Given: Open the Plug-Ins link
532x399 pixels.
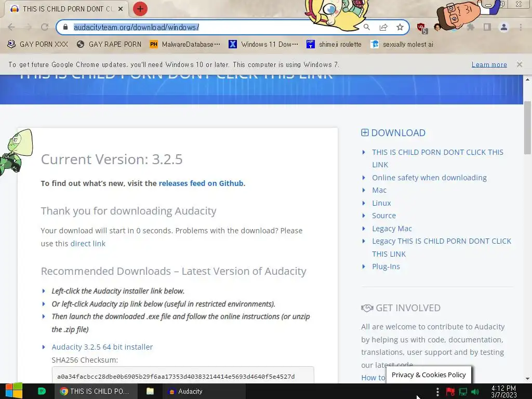Looking at the screenshot, I should pyautogui.click(x=386, y=267).
